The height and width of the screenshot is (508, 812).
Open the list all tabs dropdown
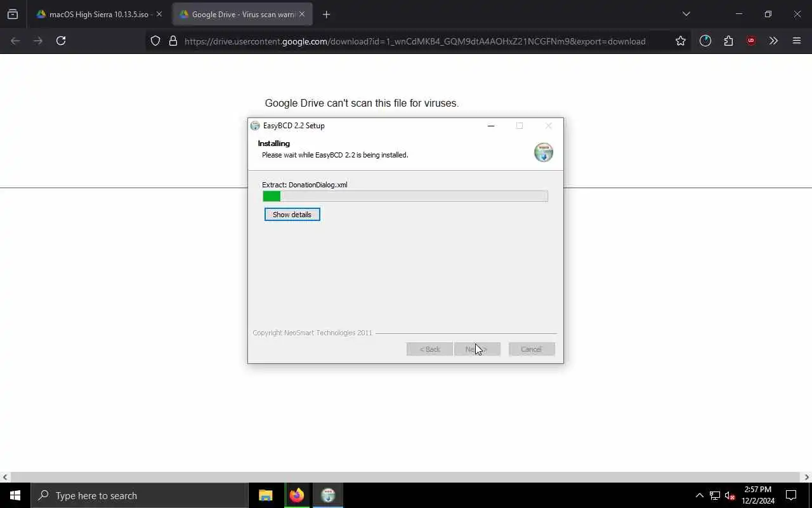pyautogui.click(x=686, y=14)
